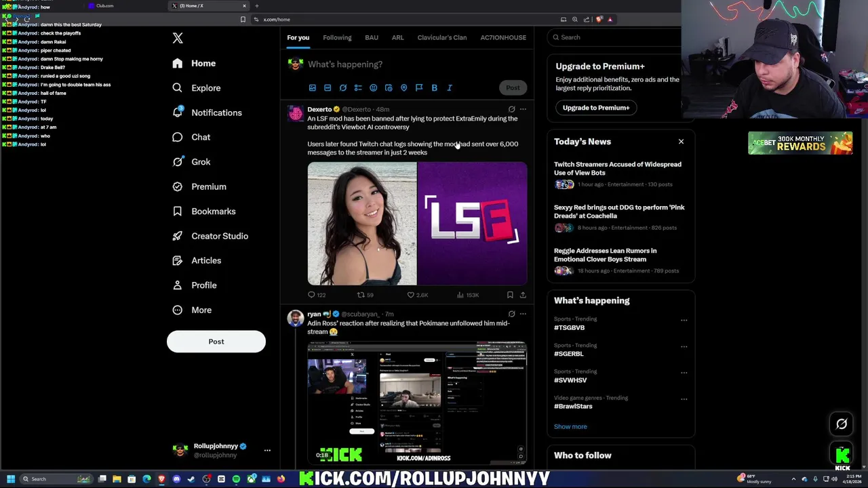Click Upgrade to Premium+ button
Image resolution: width=868 pixels, height=488 pixels.
[596, 108]
